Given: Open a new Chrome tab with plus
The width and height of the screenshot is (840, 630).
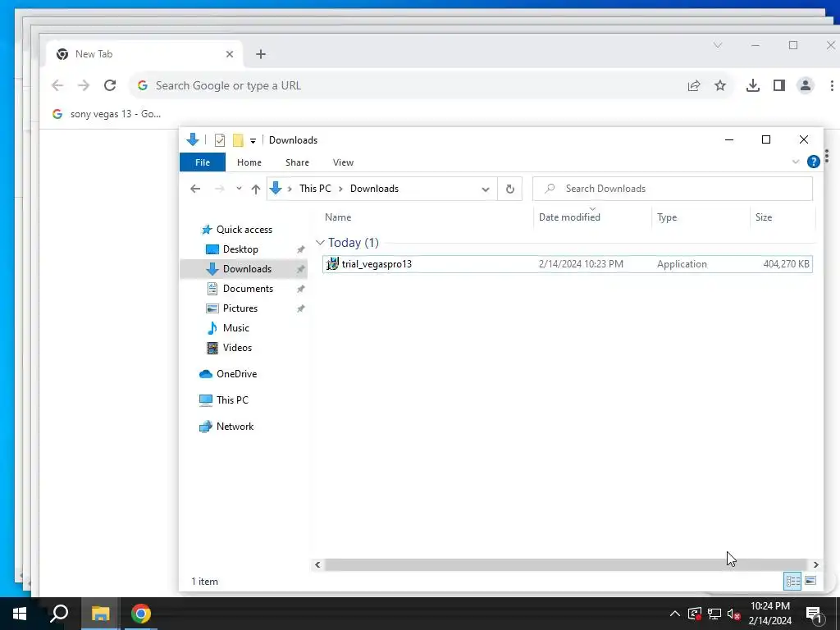Looking at the screenshot, I should tap(260, 54).
